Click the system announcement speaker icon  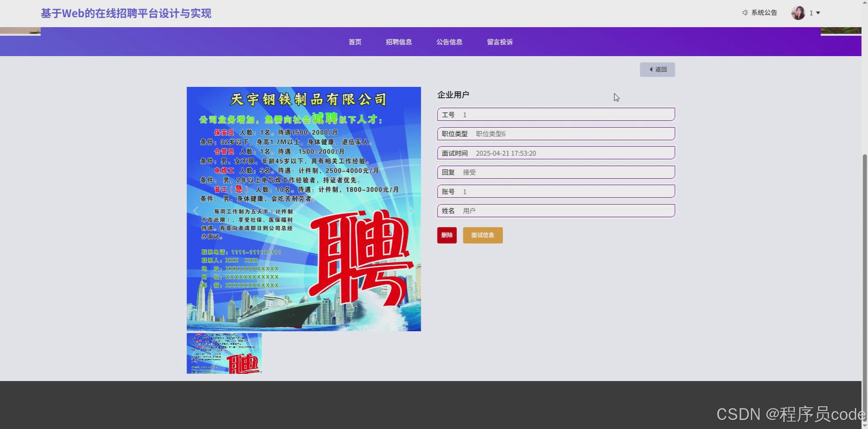745,13
